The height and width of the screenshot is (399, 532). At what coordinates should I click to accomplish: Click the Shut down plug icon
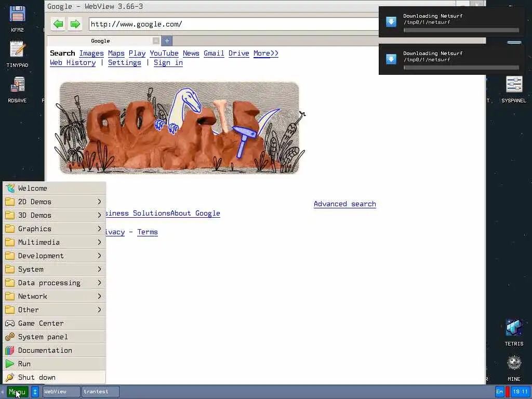click(10, 377)
